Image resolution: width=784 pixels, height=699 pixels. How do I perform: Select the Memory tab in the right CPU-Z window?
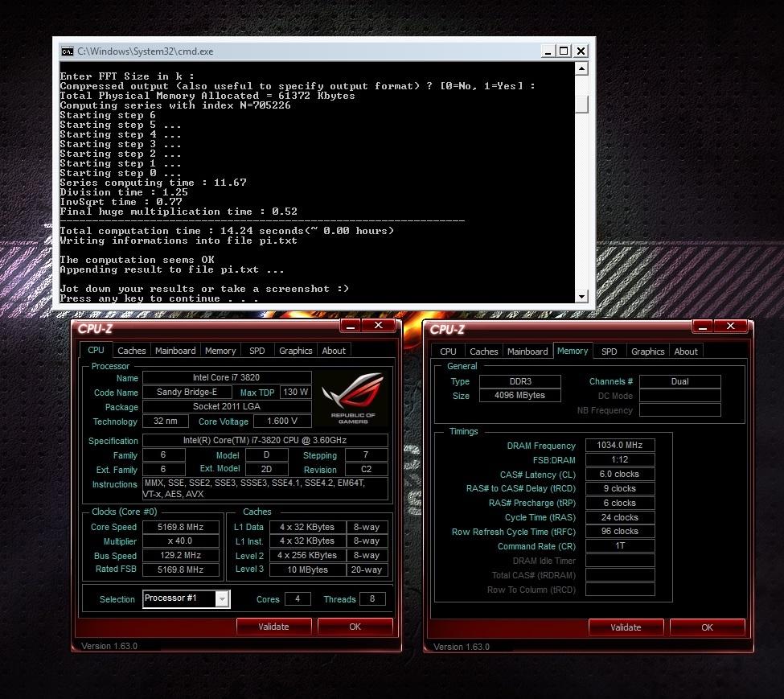click(573, 351)
